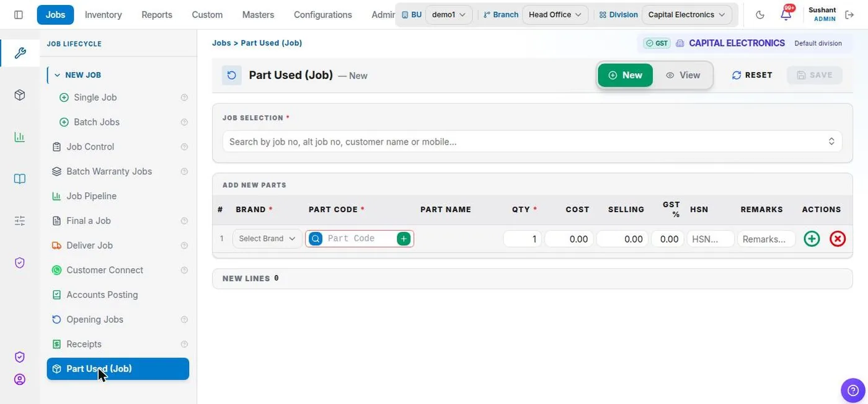Toggle dark mode moon icon
This screenshot has width=868, height=404.
[760, 15]
